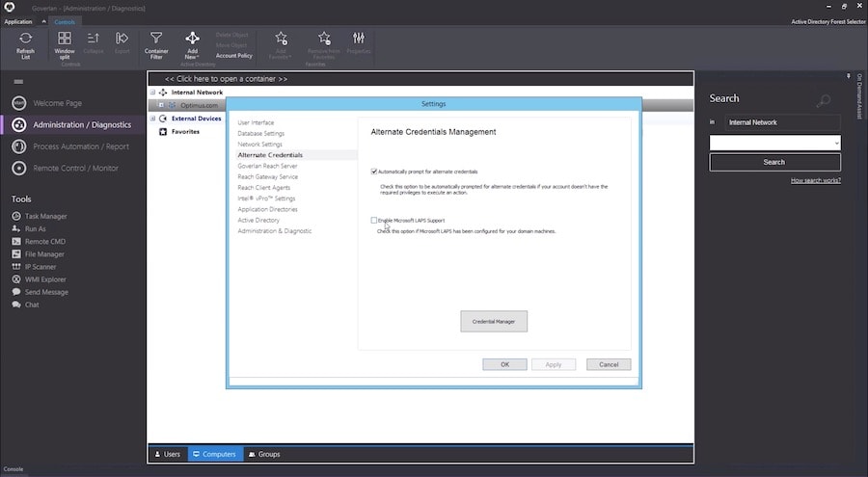Cancel the Settings dialog

609,364
